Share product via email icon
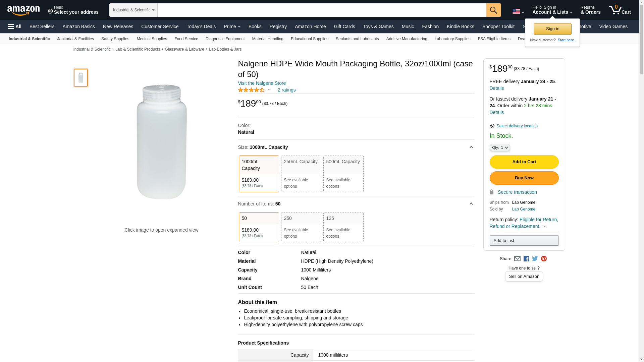Image resolution: width=644 pixels, height=362 pixels. (517, 259)
